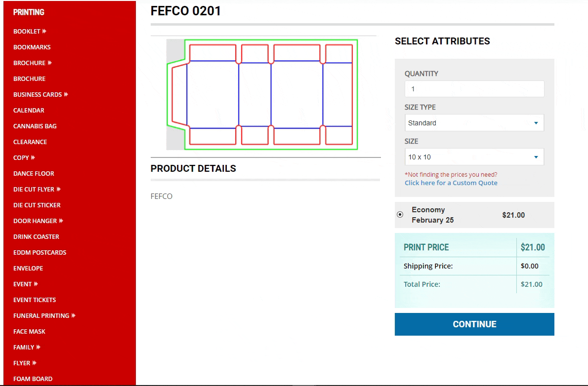Click the arrow icon beside EVENT
The image size is (588, 386).
[36, 284]
